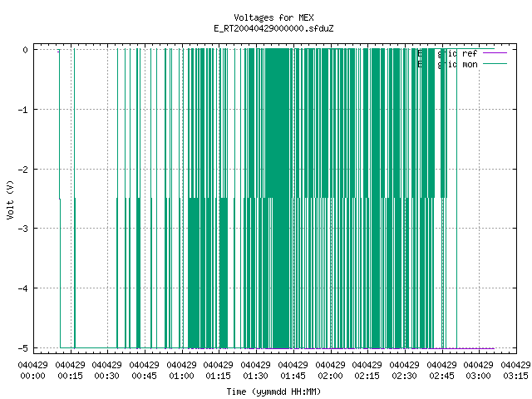532x399 pixels.
Task: Click the 02:45 x-axis time label
Action: pyautogui.click(x=441, y=376)
